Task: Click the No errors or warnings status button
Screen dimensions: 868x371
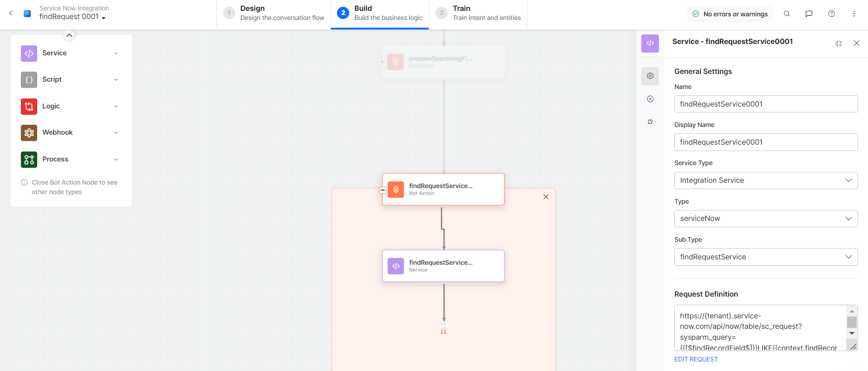Action: (730, 14)
